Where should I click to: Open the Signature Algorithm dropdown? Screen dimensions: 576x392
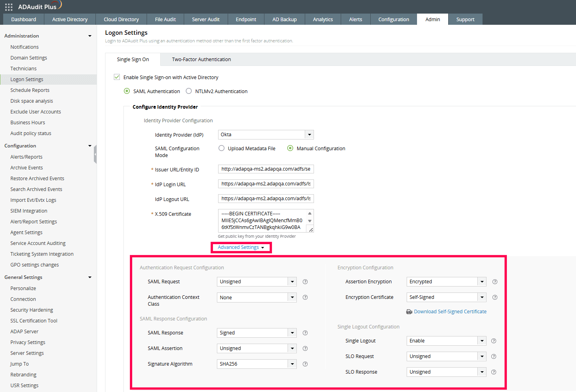(x=292, y=364)
